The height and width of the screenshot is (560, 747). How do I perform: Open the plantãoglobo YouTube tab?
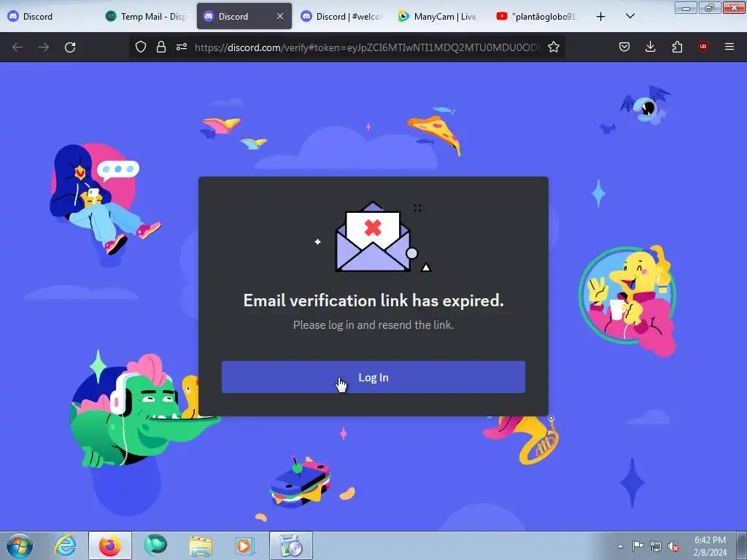[537, 16]
